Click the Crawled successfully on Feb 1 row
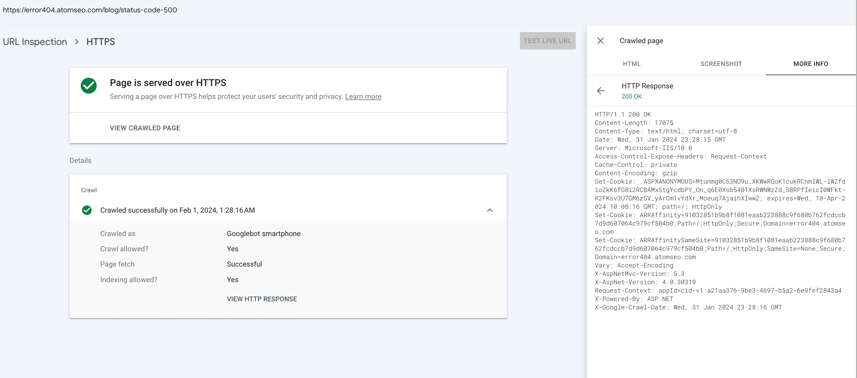The height and width of the screenshot is (378, 857). (x=288, y=210)
